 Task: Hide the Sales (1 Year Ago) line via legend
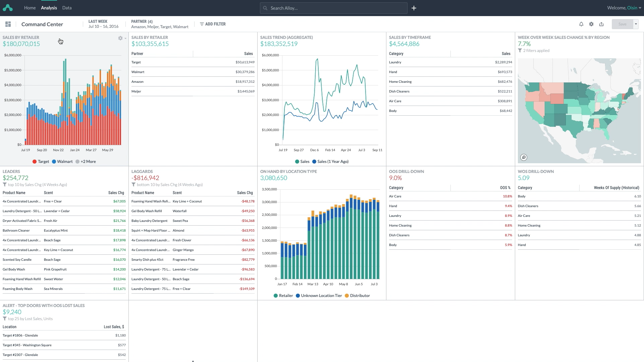click(330, 161)
